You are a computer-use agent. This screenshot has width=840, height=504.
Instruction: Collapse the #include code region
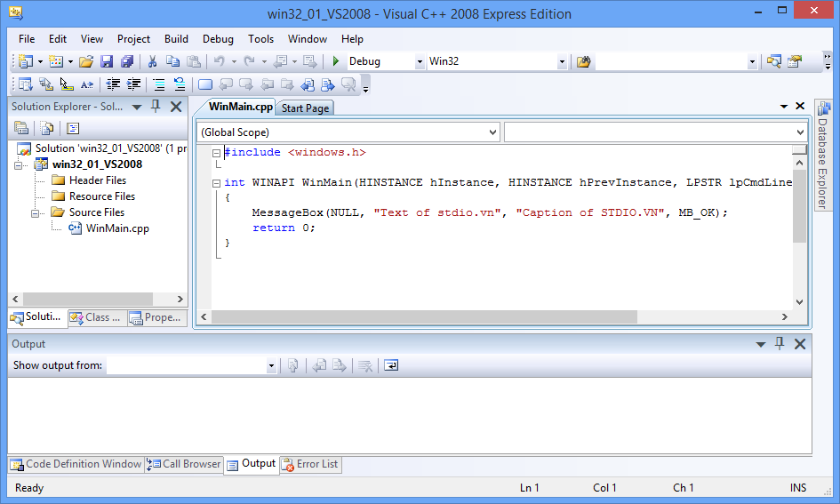click(x=216, y=153)
